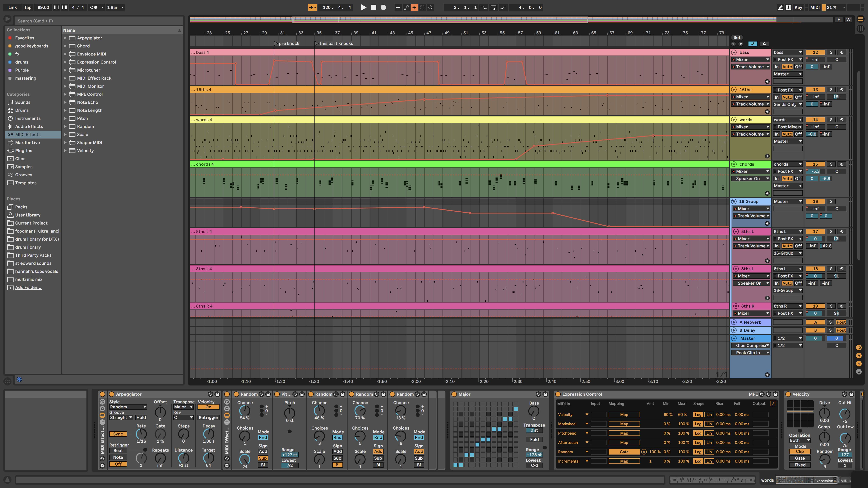Click the Tap tempo button
Screen dimensions: 868x488
pos(28,7)
